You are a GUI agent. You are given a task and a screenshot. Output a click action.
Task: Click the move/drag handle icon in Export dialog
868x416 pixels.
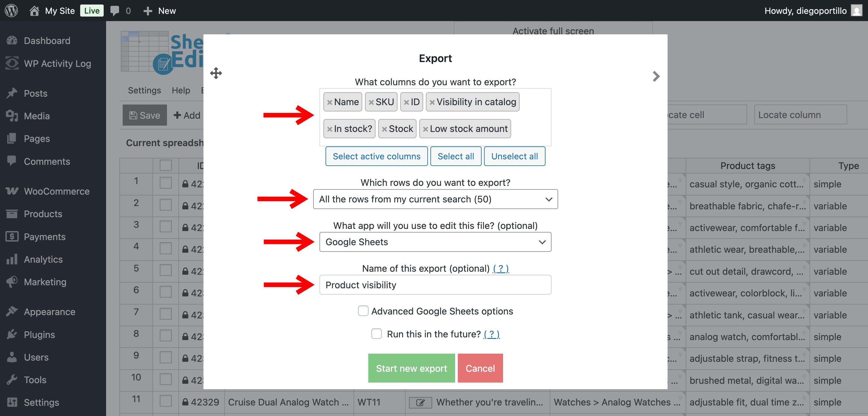(216, 73)
